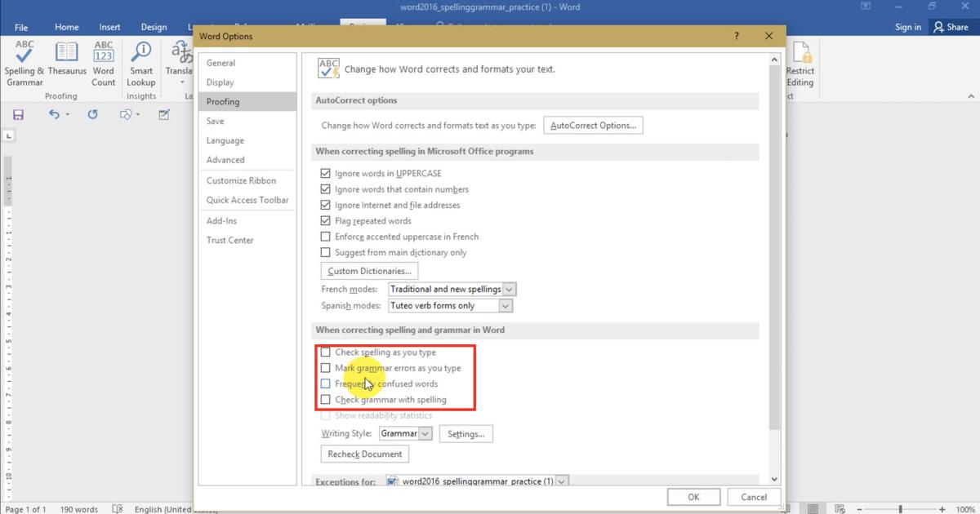Open Spelling & Grammar check in ribbon
The width and height of the screenshot is (980, 514).
24,64
